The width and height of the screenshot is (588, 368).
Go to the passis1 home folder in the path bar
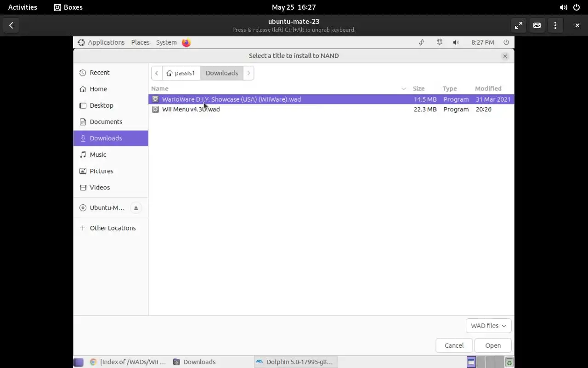pos(181,73)
